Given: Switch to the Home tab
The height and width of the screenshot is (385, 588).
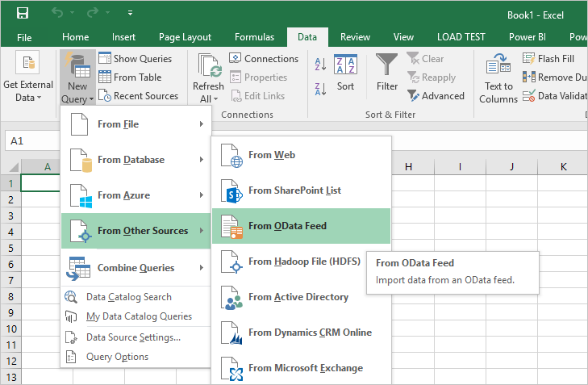Looking at the screenshot, I should coord(75,37).
